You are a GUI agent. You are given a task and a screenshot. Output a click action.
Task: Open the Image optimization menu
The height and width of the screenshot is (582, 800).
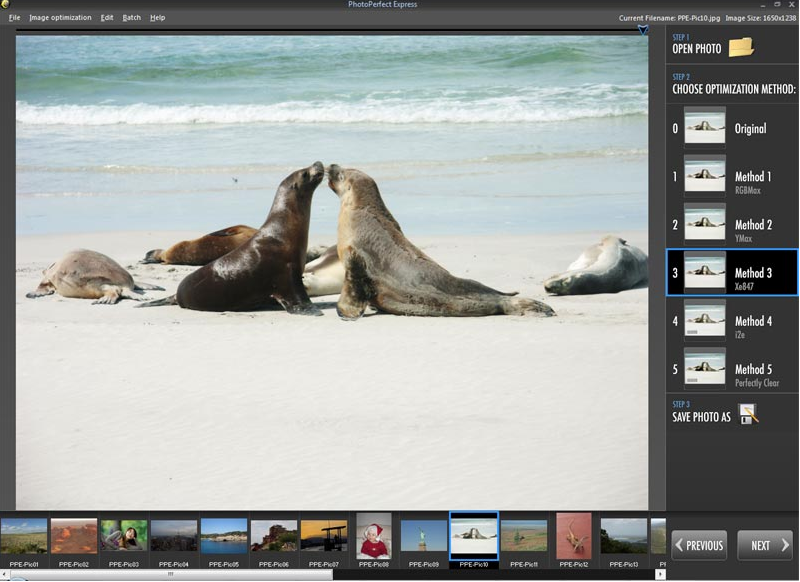click(x=60, y=18)
